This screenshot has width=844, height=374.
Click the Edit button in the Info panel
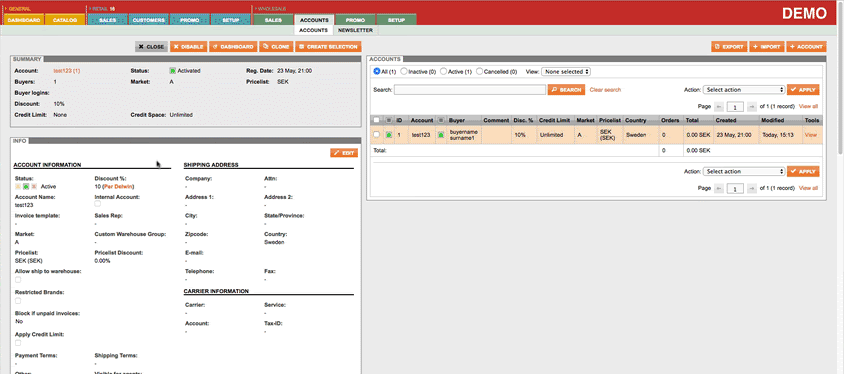click(x=344, y=153)
